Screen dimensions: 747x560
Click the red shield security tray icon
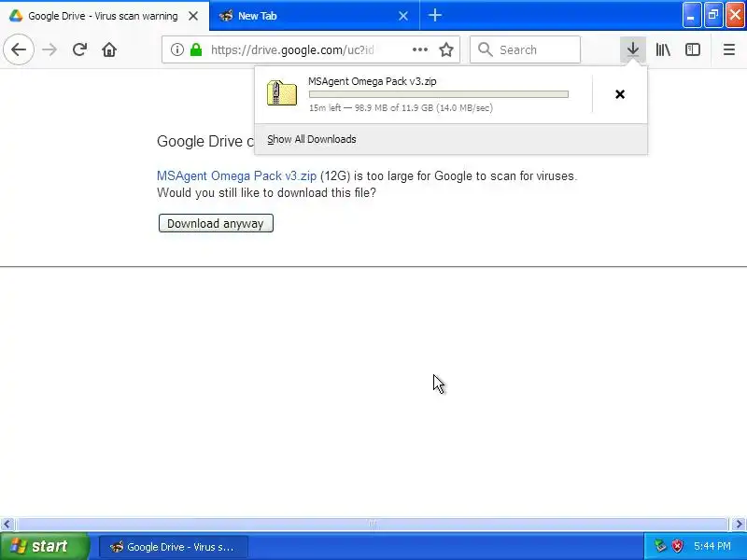[677, 546]
